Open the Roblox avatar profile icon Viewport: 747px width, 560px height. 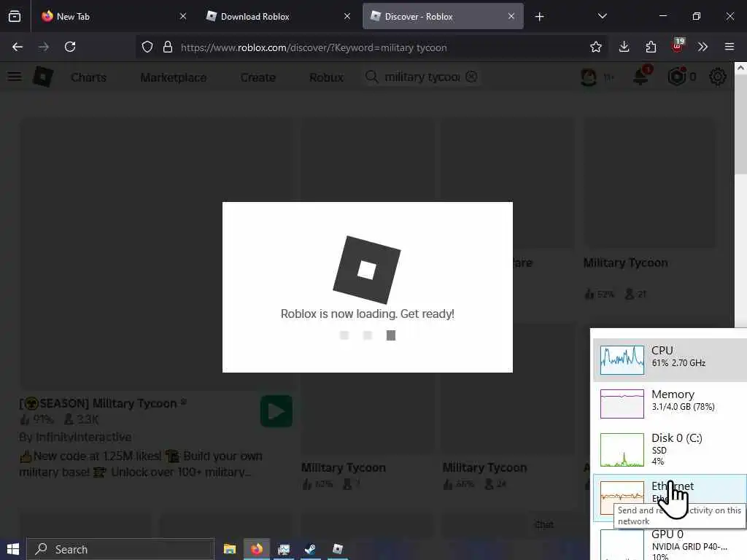point(589,77)
